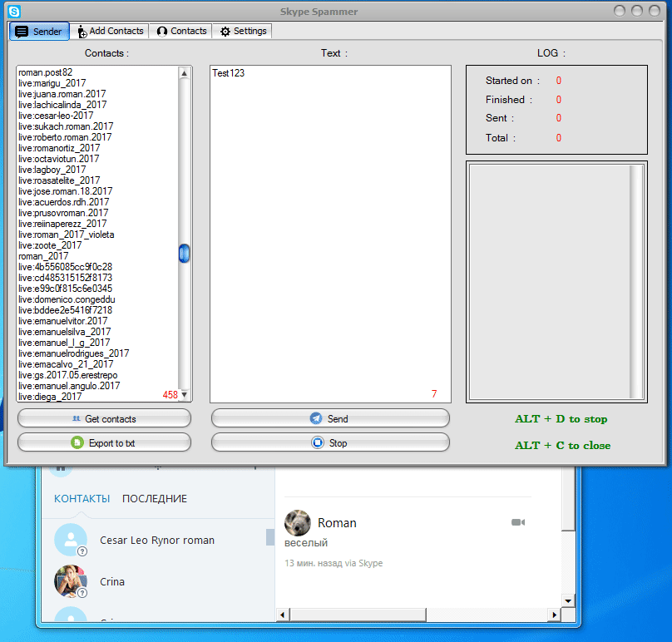
Task: Select contact live:jose.roman.18.2017
Action: coord(66,191)
